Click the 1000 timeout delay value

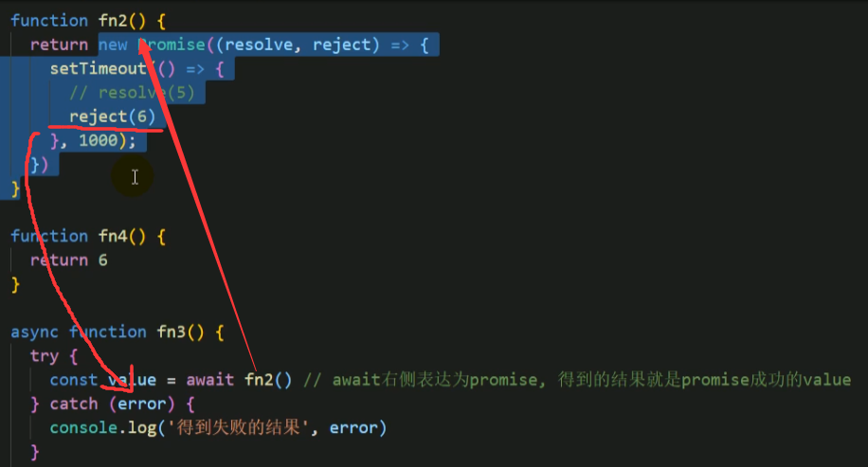click(98, 140)
